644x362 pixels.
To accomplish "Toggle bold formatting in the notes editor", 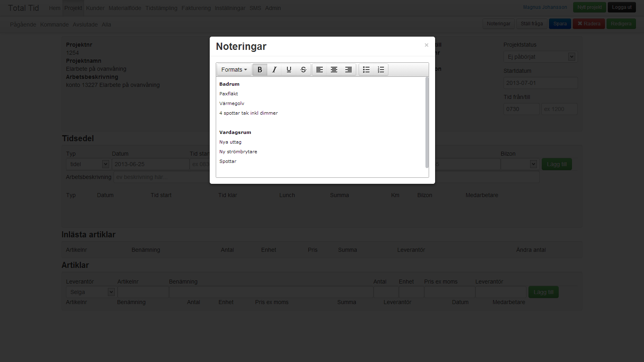I will click(260, 70).
